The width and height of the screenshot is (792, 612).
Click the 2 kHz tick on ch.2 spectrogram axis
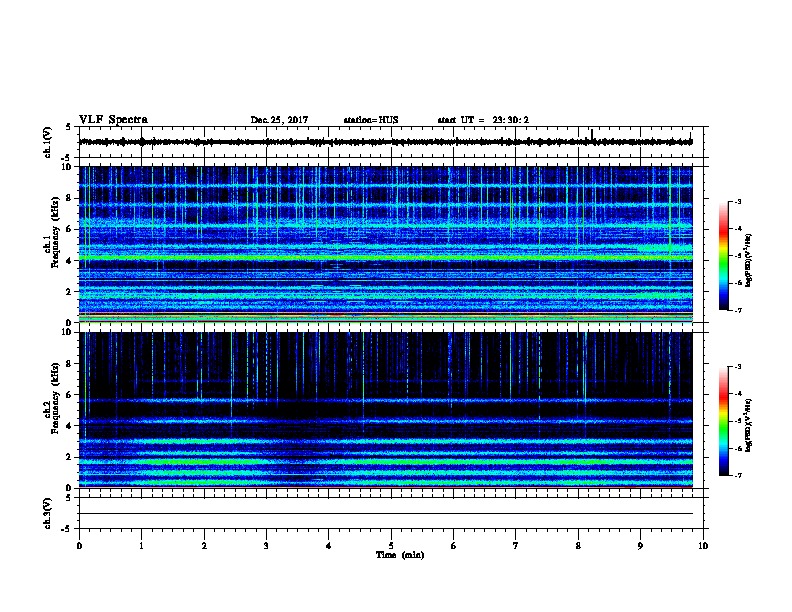[69, 457]
